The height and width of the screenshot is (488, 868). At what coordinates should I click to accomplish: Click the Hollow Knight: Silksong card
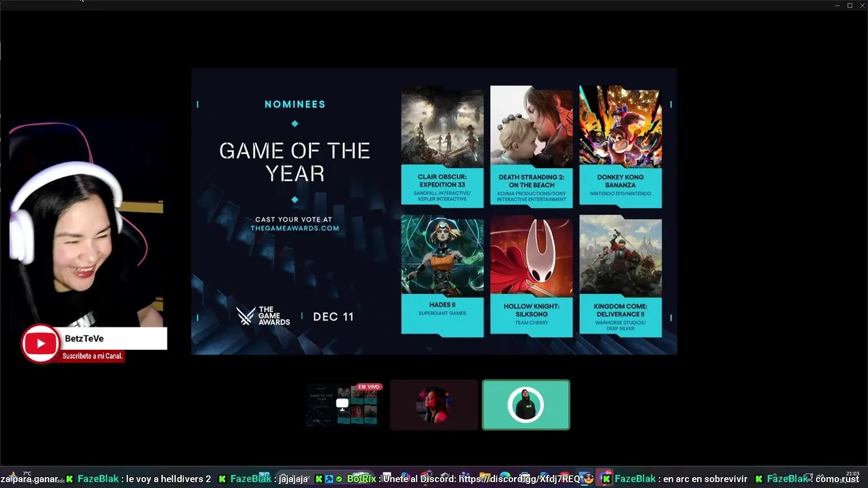click(532, 275)
